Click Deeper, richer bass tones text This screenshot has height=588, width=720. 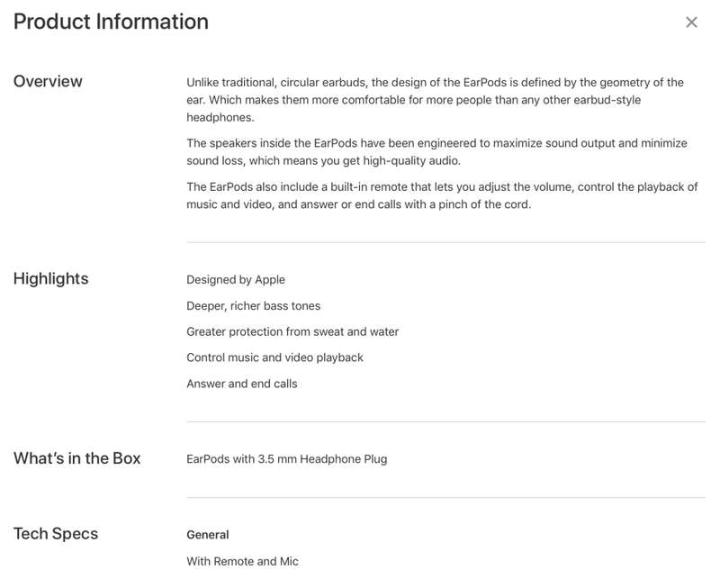click(254, 306)
